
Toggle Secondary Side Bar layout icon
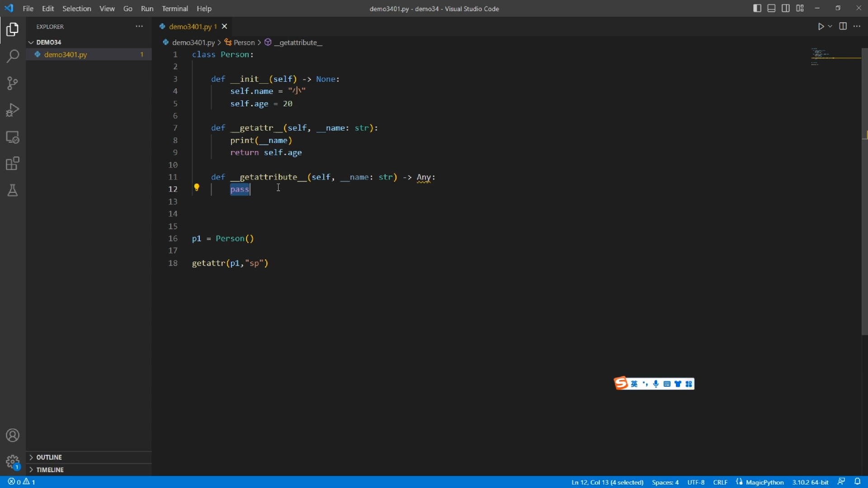click(786, 8)
